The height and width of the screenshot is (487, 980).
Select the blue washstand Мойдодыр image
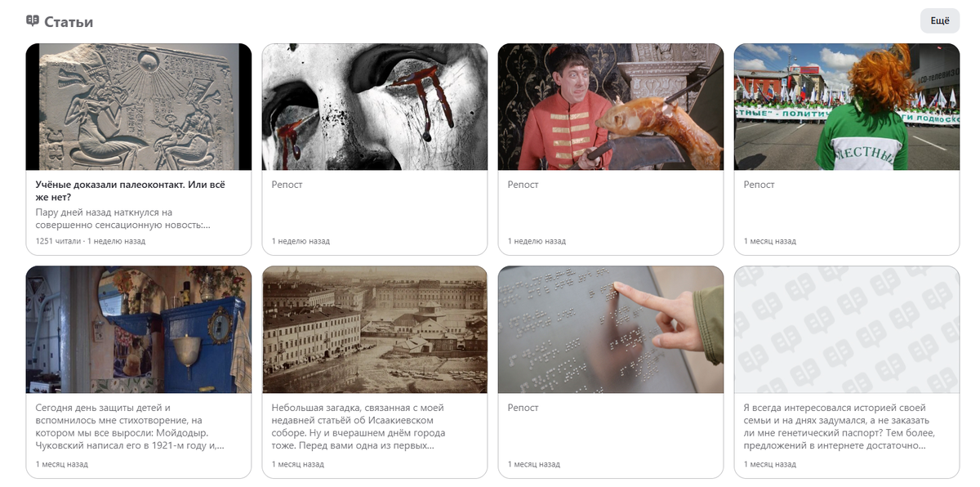[139, 329]
